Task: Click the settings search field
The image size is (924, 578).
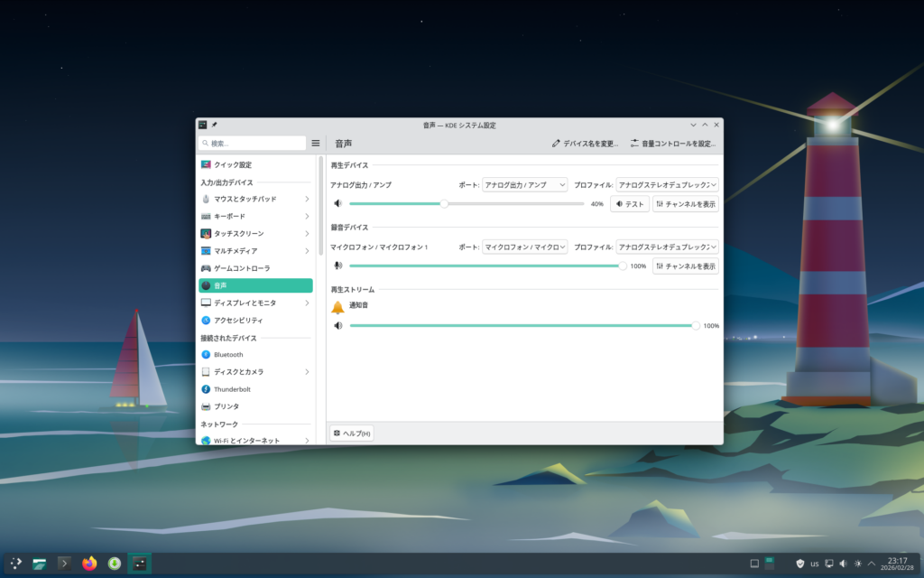Action: tap(253, 143)
